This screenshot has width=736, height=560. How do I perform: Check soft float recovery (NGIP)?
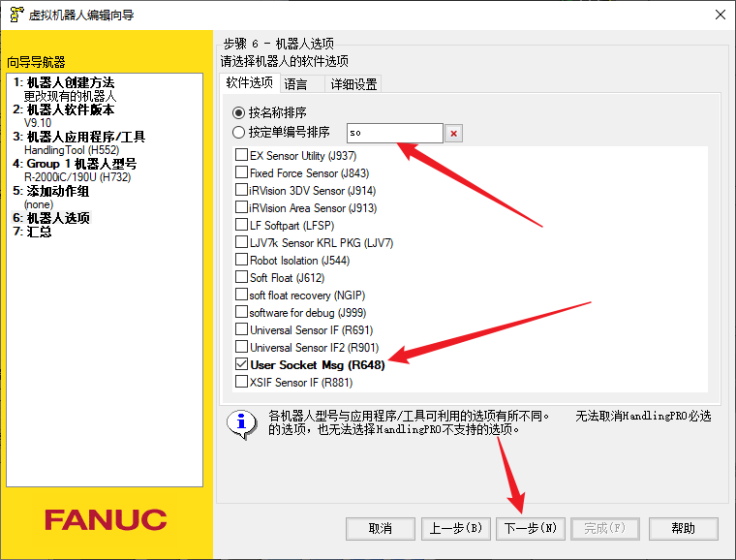242,295
